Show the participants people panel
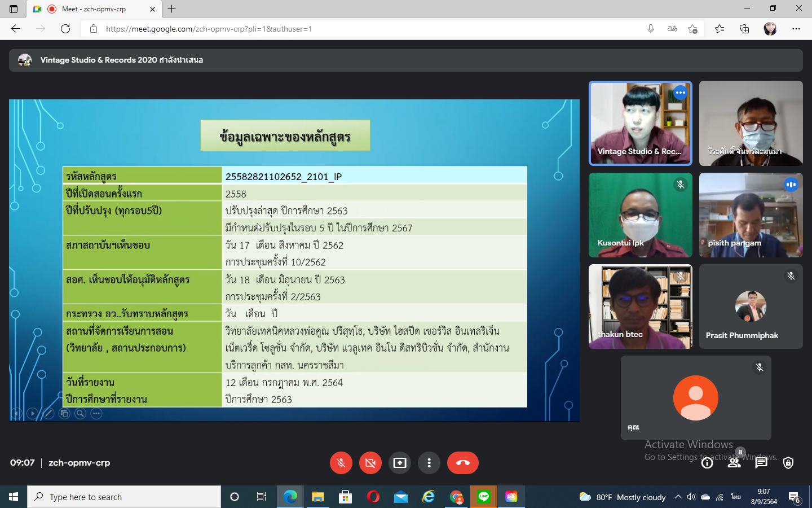This screenshot has width=812, height=508. click(x=734, y=463)
